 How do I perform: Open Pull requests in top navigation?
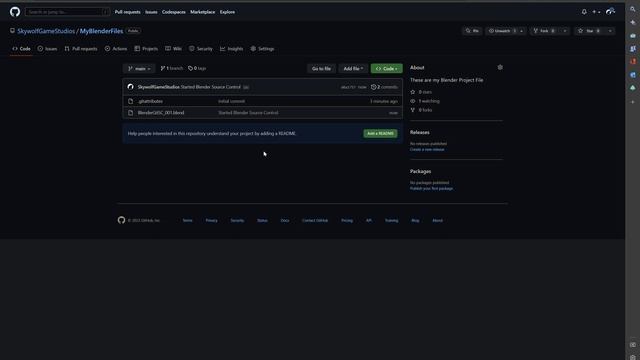(x=127, y=12)
